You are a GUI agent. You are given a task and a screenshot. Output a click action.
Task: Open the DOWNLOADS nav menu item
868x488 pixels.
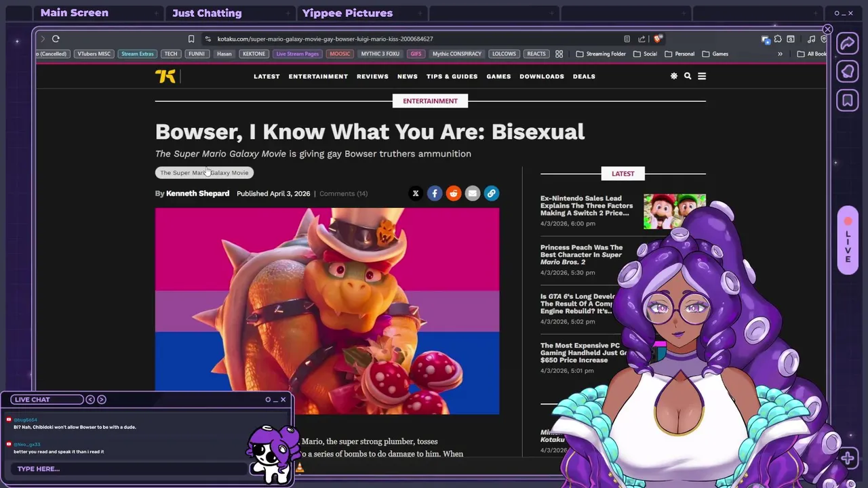542,77
